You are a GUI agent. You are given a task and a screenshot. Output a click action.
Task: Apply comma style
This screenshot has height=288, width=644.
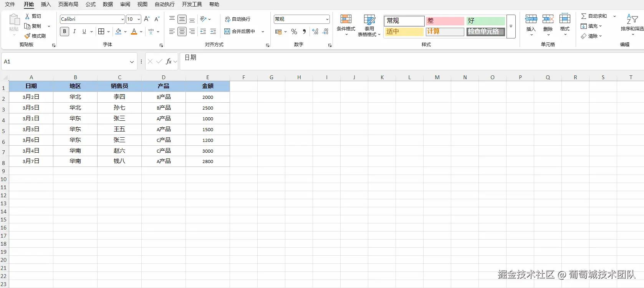[304, 32]
